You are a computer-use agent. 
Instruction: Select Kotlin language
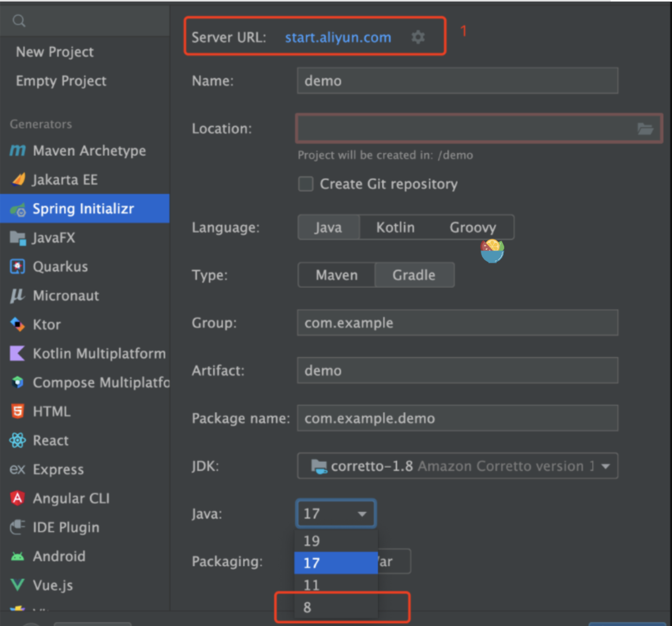395,227
